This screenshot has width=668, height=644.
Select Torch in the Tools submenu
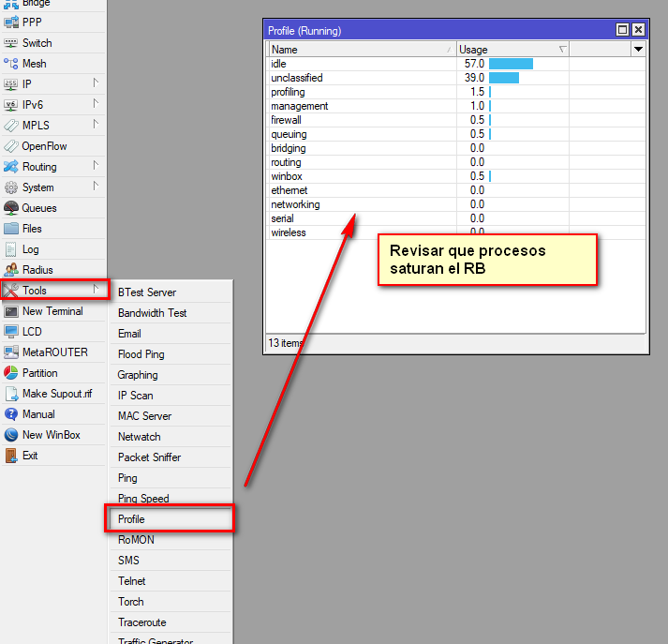coord(131,602)
